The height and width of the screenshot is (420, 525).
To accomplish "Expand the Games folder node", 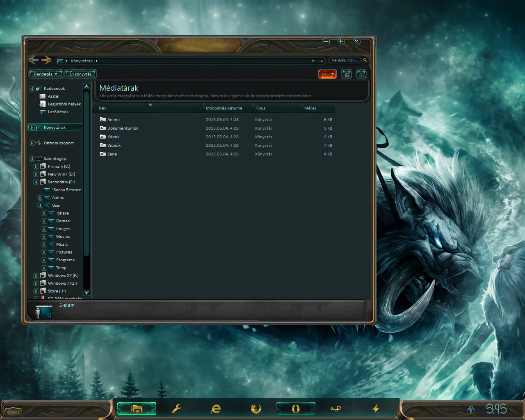I will click(44, 221).
